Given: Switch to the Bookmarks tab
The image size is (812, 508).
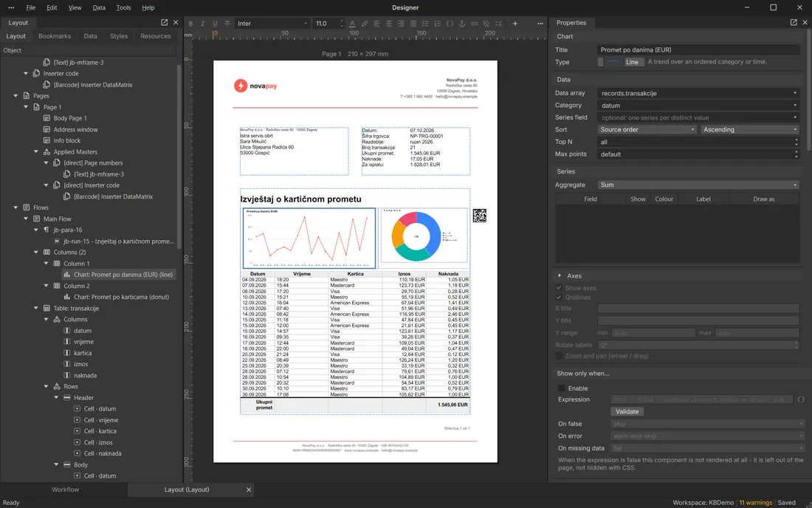Looking at the screenshot, I should coord(55,36).
